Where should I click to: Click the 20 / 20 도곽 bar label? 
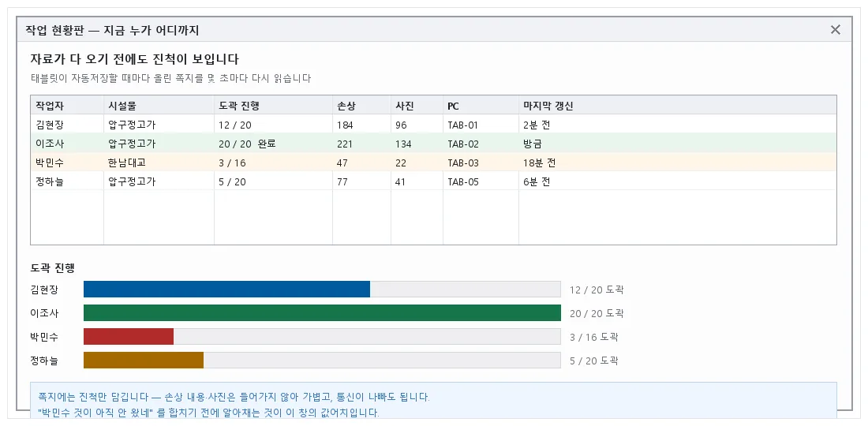pos(597,314)
